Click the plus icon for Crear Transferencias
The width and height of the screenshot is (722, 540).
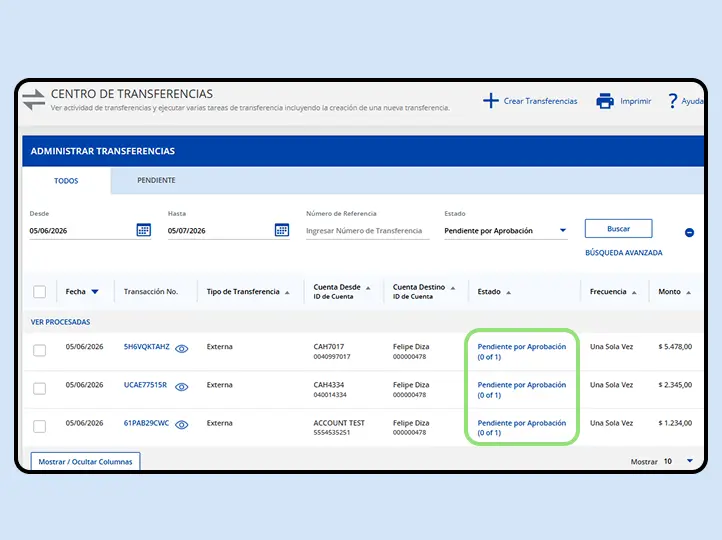tap(491, 101)
